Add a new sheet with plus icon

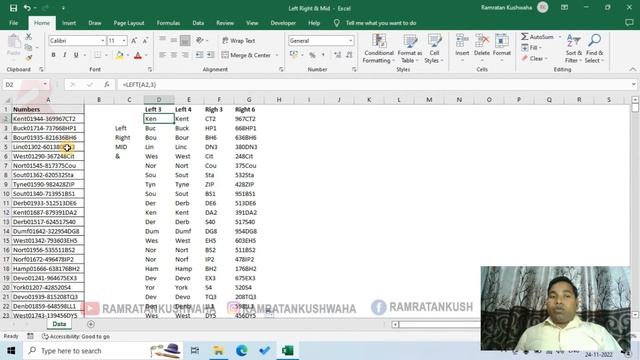point(91,324)
